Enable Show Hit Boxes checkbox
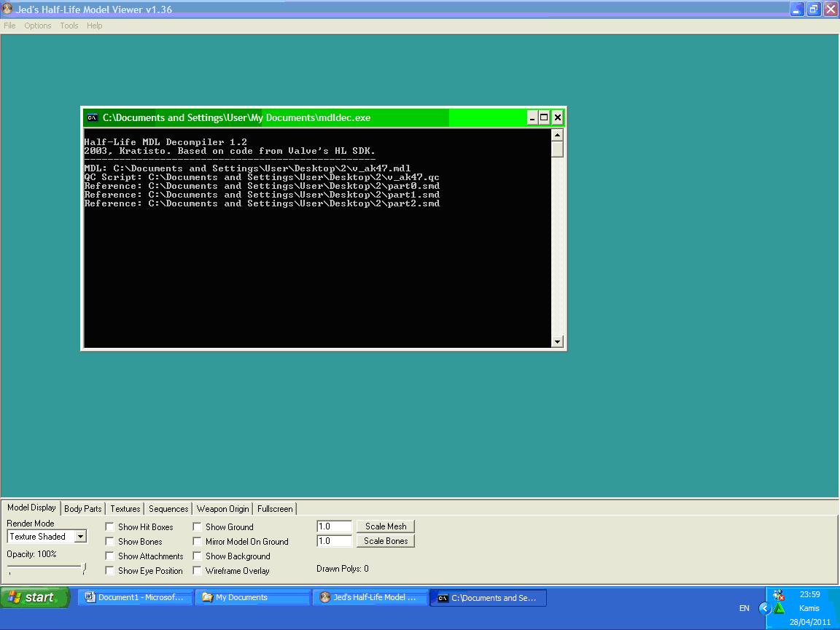 [110, 526]
